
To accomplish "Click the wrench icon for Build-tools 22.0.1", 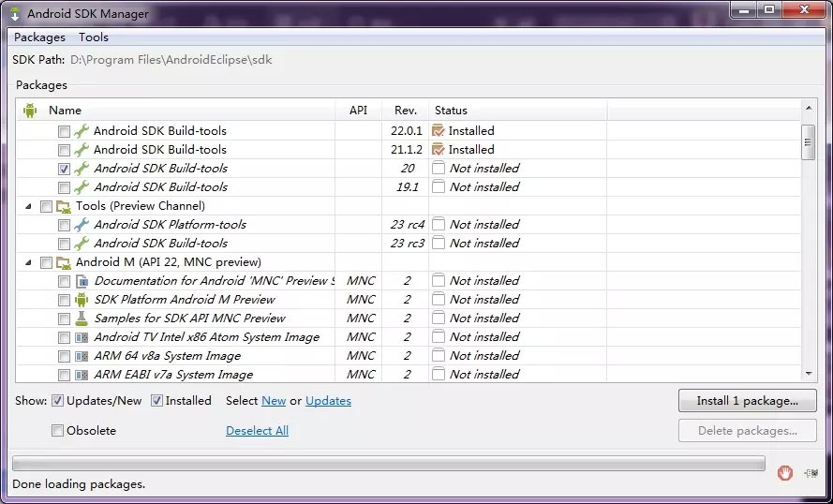I will point(82,130).
